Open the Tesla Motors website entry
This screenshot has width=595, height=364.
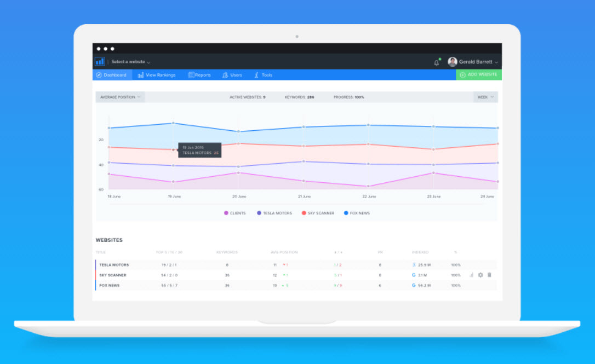click(114, 264)
